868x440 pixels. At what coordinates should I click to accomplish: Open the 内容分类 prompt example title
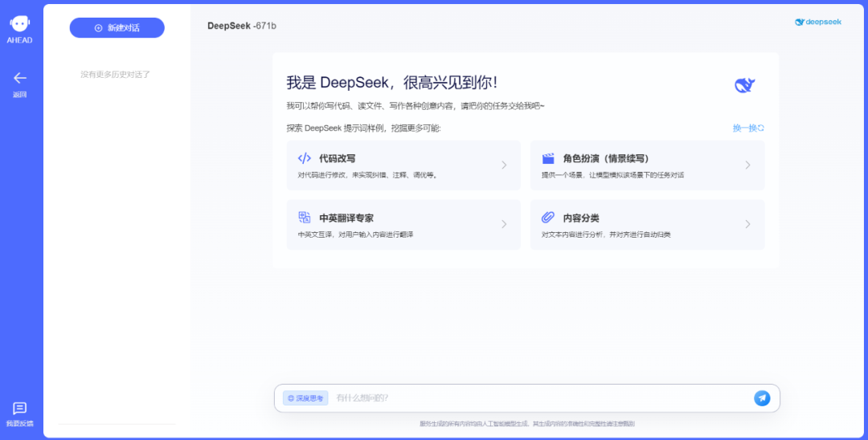click(x=581, y=218)
